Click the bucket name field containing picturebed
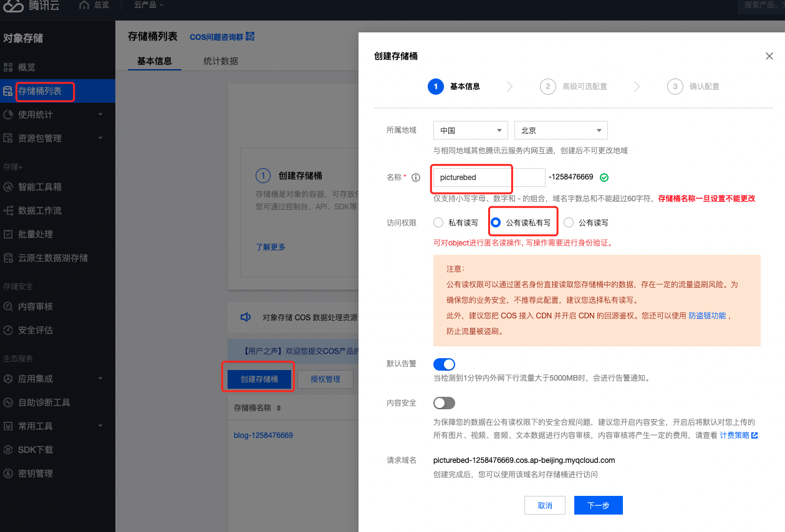 [x=489, y=178]
